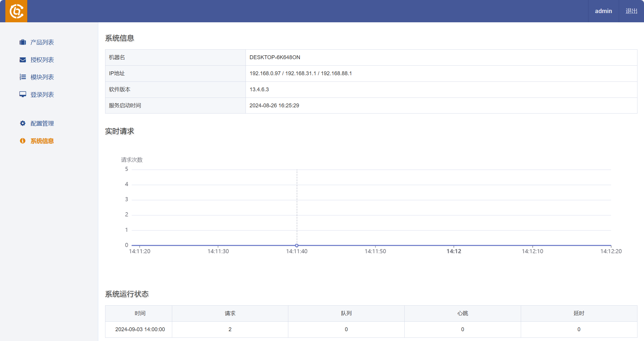Click the briefcase icon beside 产品列表
The image size is (644, 341).
point(23,42)
